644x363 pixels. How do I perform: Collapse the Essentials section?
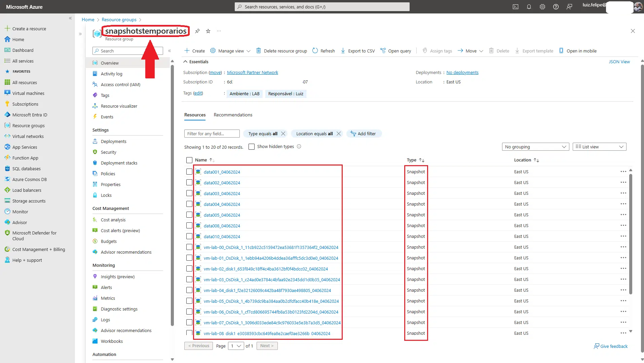point(185,62)
